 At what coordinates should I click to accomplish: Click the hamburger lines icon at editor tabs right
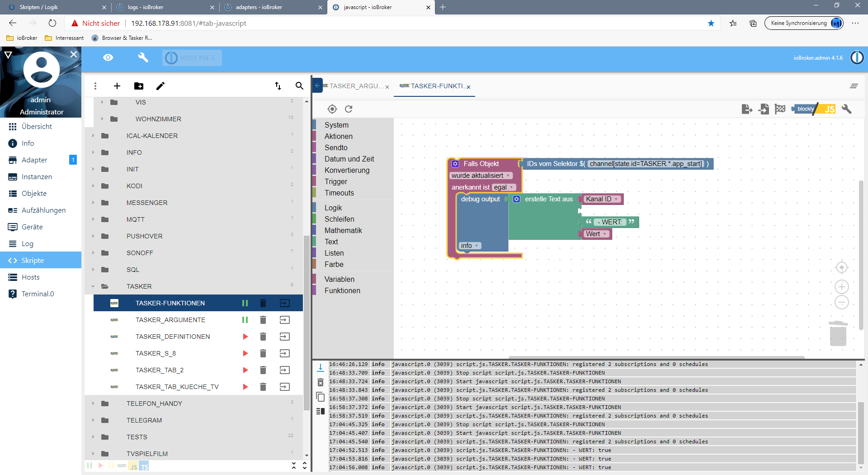[854, 86]
